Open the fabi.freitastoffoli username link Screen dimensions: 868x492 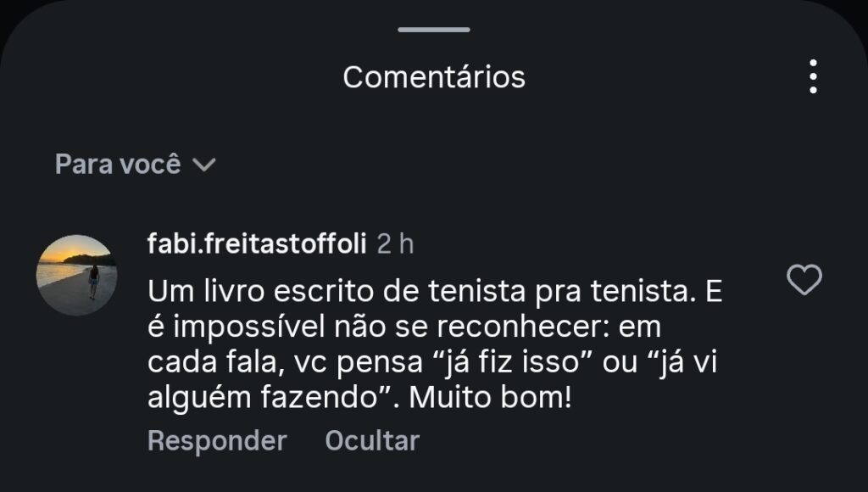(257, 243)
